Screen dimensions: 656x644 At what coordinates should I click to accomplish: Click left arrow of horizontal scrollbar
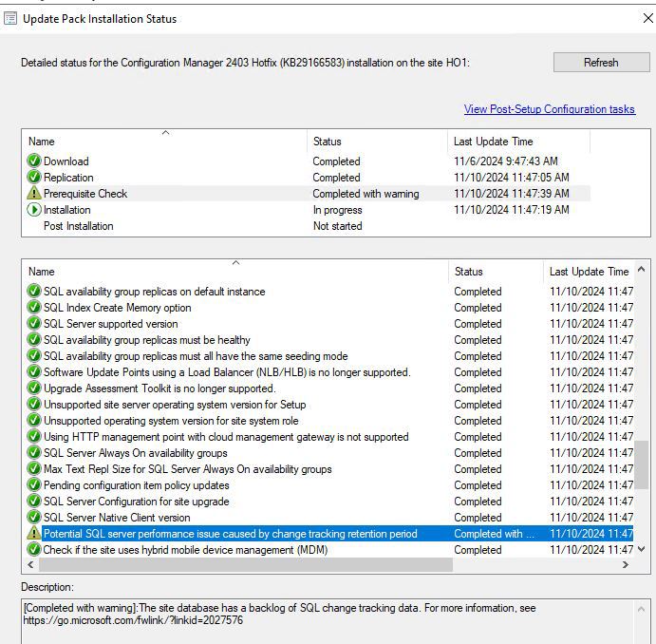[x=30, y=564]
